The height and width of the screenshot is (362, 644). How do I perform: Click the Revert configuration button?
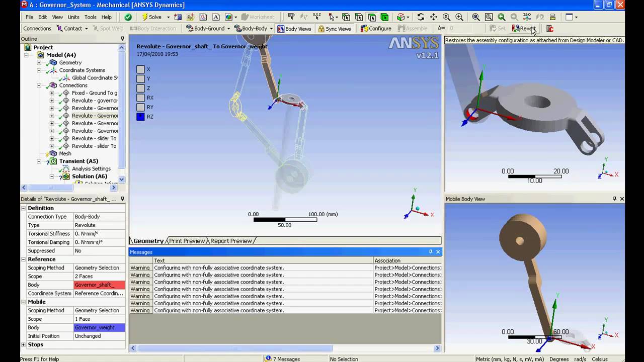point(524,29)
